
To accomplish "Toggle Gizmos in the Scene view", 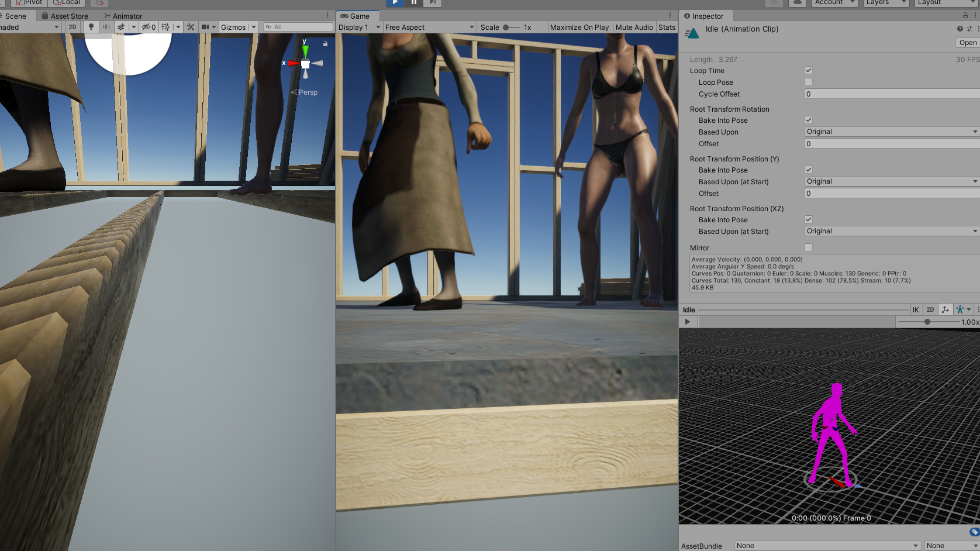I will coord(233,27).
